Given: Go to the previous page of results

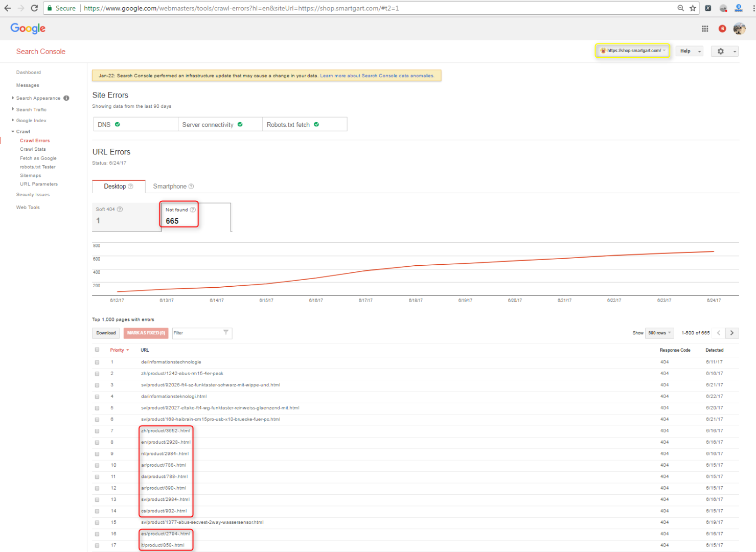Looking at the screenshot, I should point(719,333).
